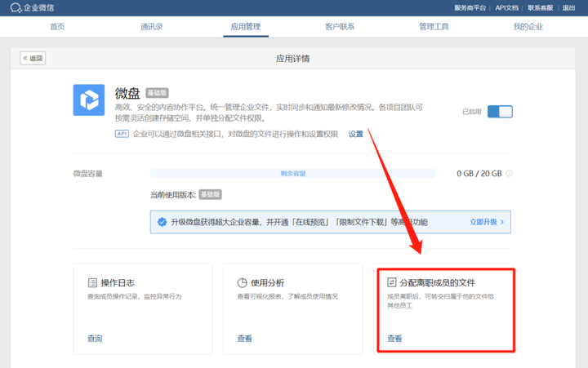
Task: Go to the 客户联系 tab
Action: tap(340, 27)
